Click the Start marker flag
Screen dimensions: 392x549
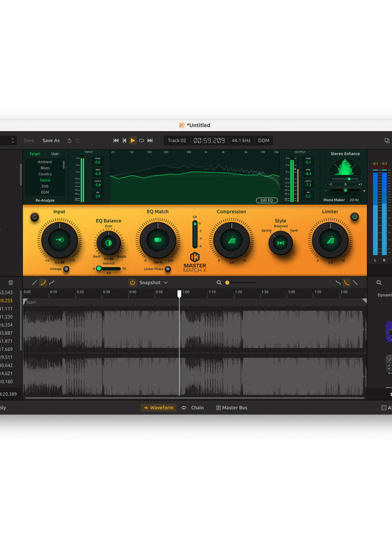tap(25, 302)
